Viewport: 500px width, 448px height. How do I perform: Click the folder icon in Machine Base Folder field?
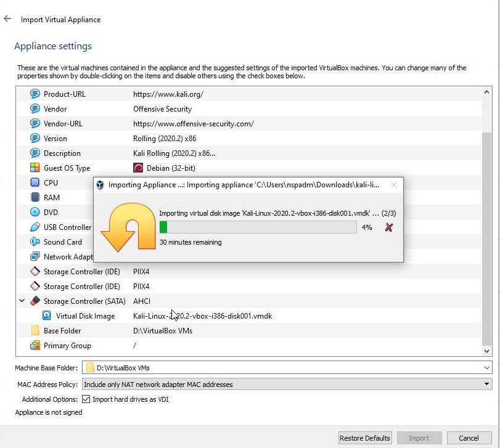90,368
